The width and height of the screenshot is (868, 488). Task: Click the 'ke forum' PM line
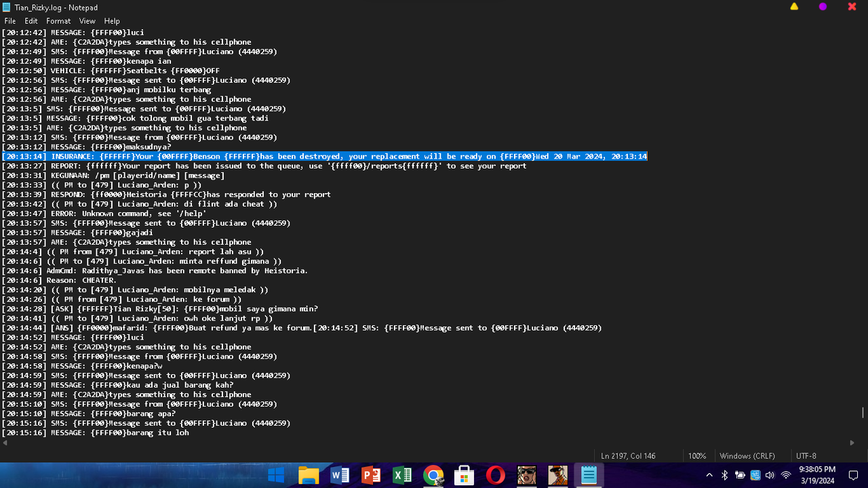121,299
